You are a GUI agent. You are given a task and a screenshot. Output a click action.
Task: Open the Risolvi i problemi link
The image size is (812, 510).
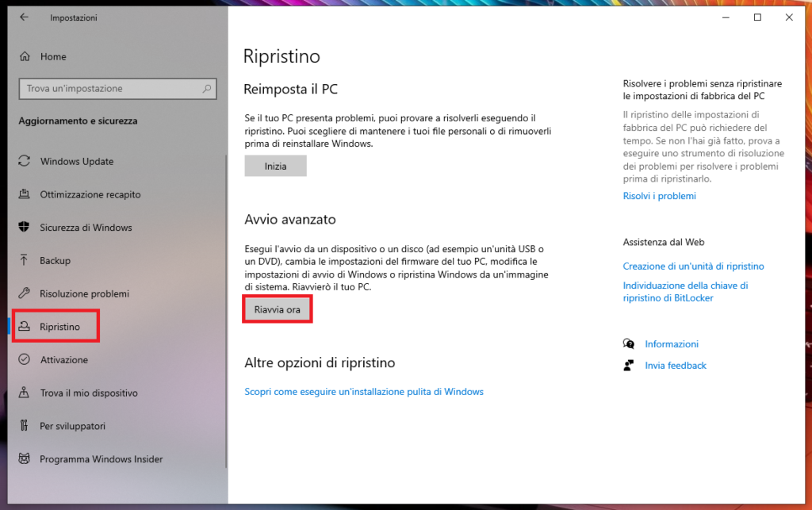[659, 196]
